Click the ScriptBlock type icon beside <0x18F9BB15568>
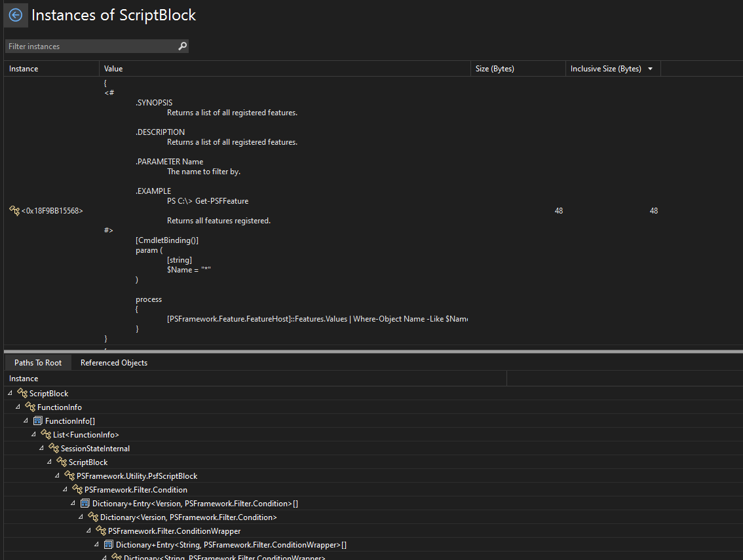Viewport: 743px width, 560px height. tap(14, 210)
